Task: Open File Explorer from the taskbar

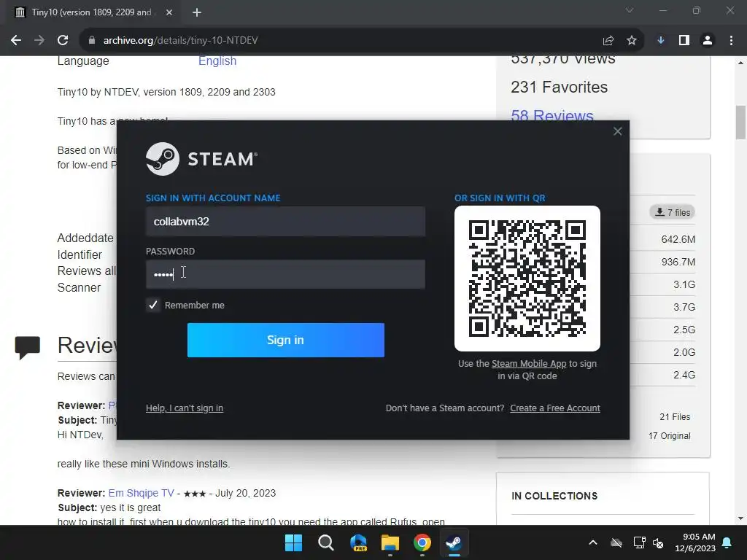Action: click(x=390, y=542)
